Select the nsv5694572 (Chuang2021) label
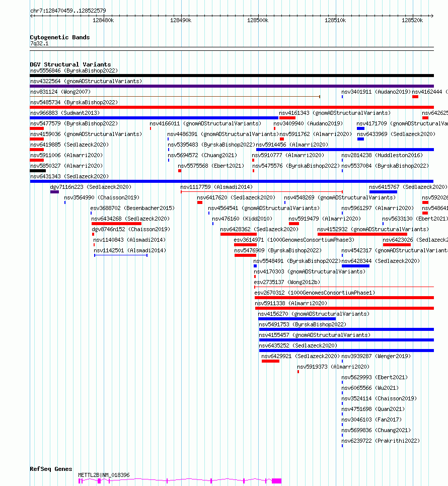 click(202, 155)
